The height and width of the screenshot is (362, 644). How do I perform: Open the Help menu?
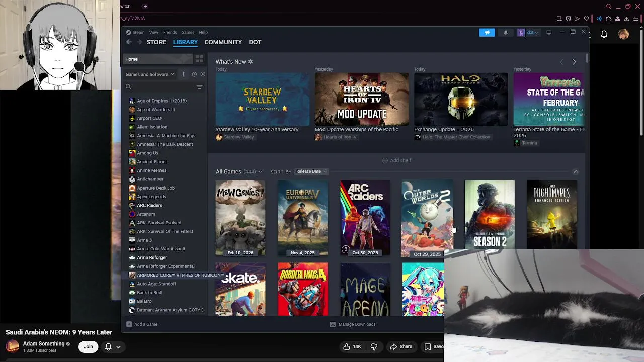[x=203, y=32]
